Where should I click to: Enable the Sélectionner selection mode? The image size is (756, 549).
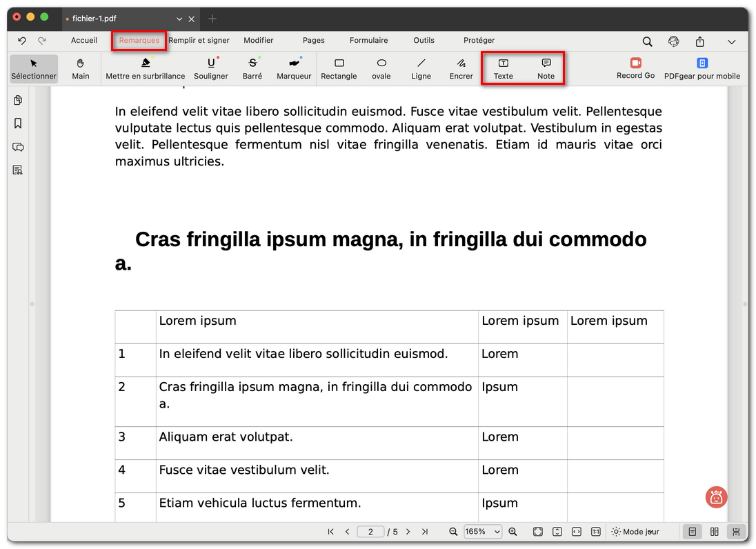[x=33, y=68]
